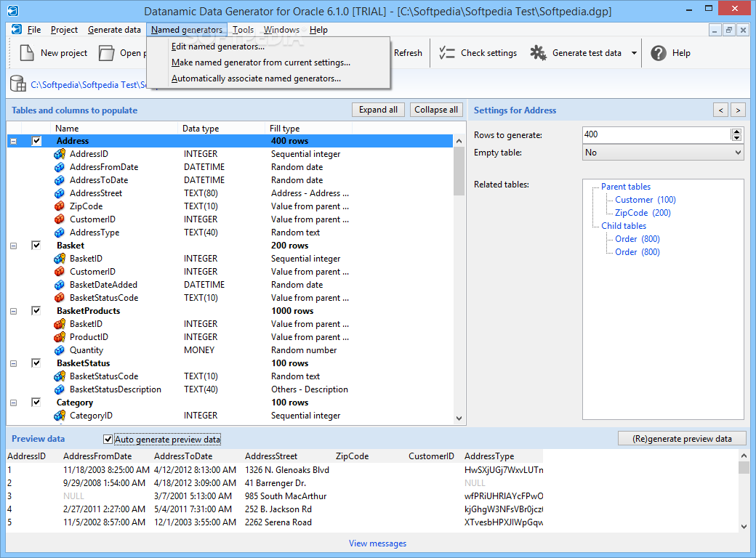Image resolution: width=756 pixels, height=558 pixels.
Task: Click the Collapse all button
Action: tap(436, 110)
